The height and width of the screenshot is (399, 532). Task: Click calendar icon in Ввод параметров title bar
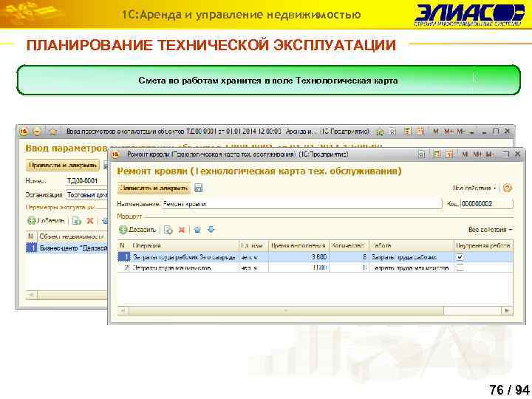coord(420,131)
